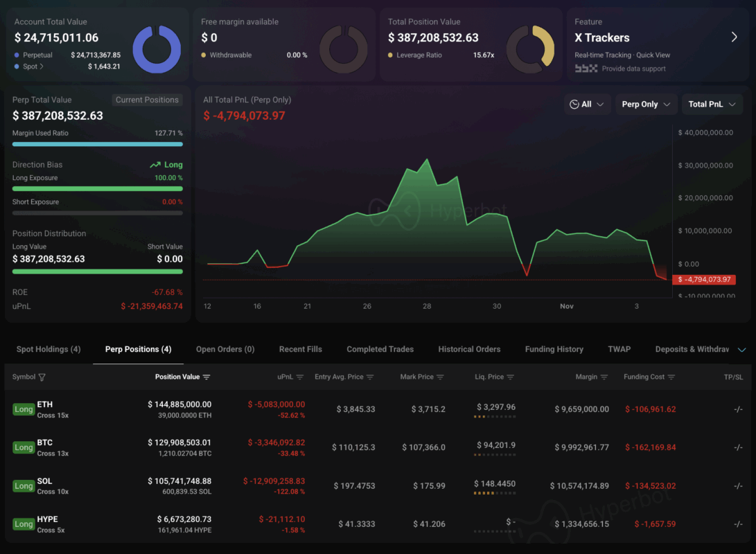Click the uPnL sort icon
This screenshot has width=756, height=554.
pos(300,377)
